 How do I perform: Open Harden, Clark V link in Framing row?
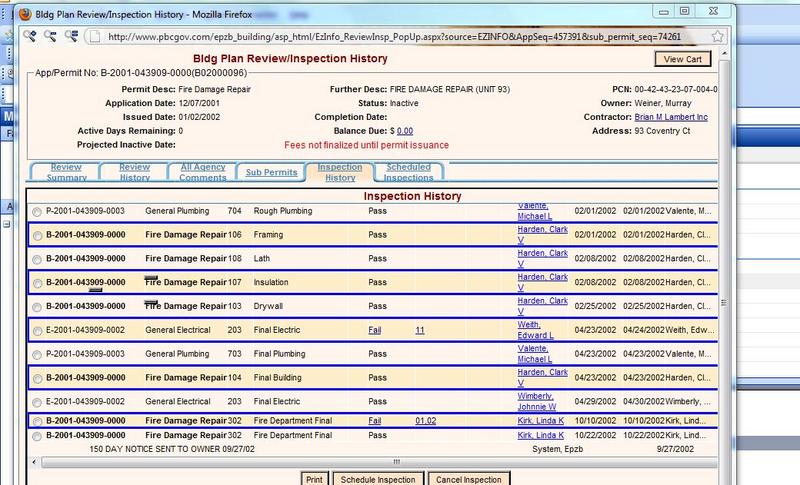tap(542, 235)
